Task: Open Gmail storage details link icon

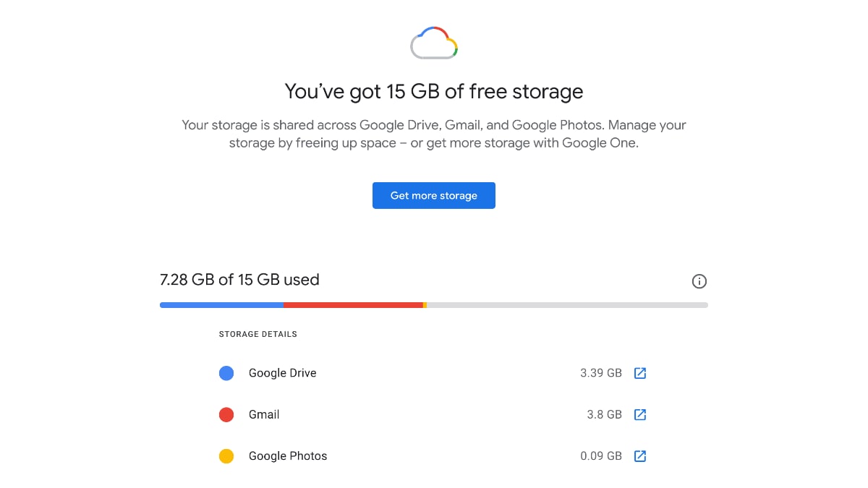Action: click(640, 414)
